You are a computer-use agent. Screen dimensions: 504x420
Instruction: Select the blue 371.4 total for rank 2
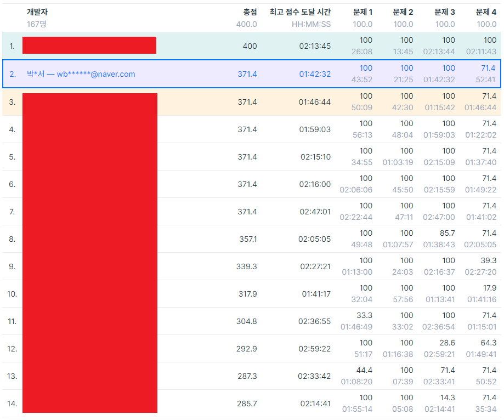(x=247, y=74)
